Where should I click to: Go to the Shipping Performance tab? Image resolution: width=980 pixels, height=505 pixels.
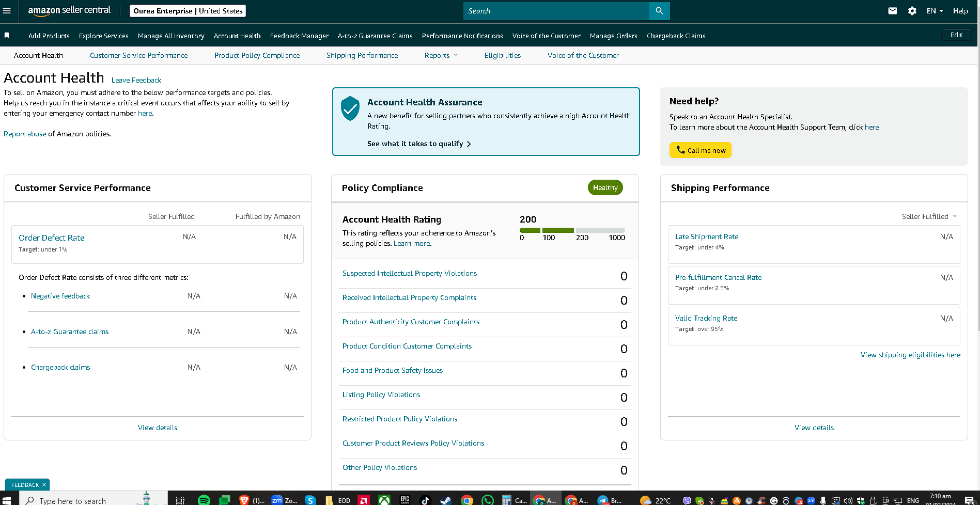(362, 55)
